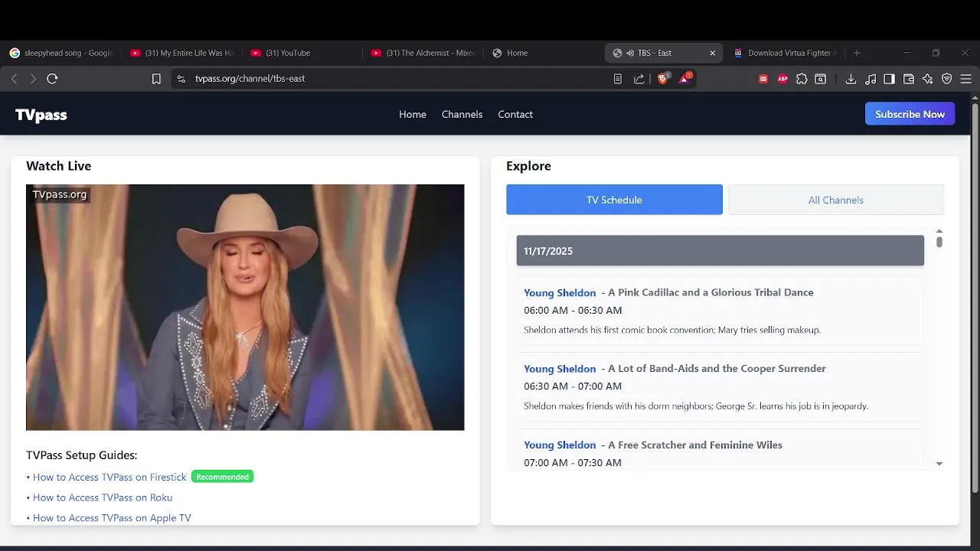The height and width of the screenshot is (551, 980).
Task: Open the Leo AI sparkle icon
Action: [928, 79]
